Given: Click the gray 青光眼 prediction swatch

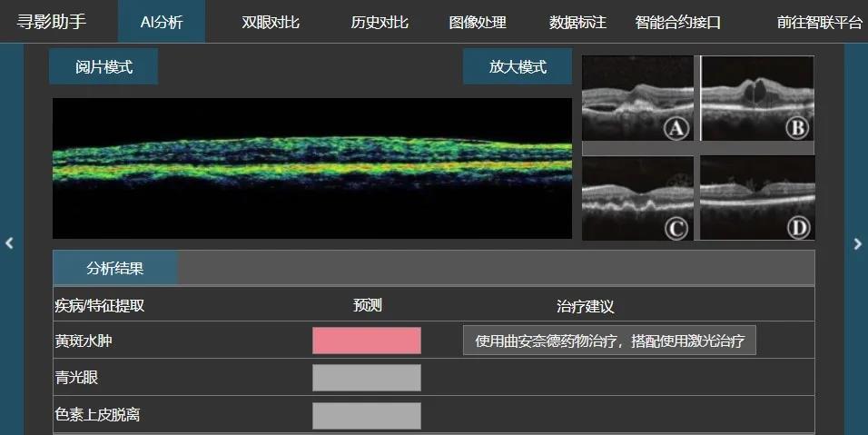Looking at the screenshot, I should click(367, 378).
